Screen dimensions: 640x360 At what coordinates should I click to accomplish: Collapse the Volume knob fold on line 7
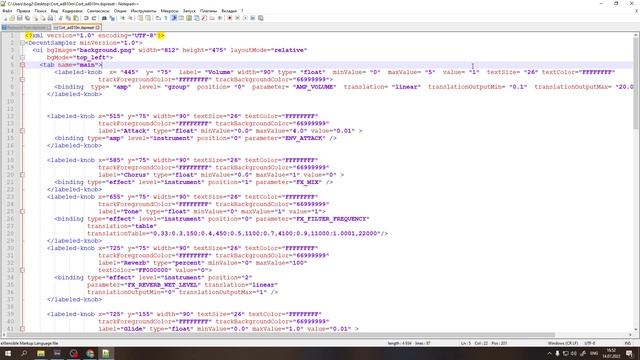pyautogui.click(x=22, y=80)
